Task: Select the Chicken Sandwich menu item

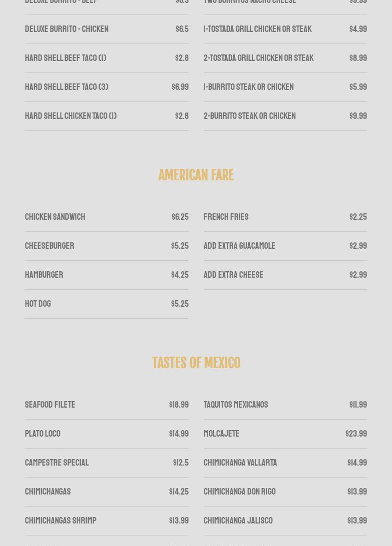Action: click(x=55, y=217)
